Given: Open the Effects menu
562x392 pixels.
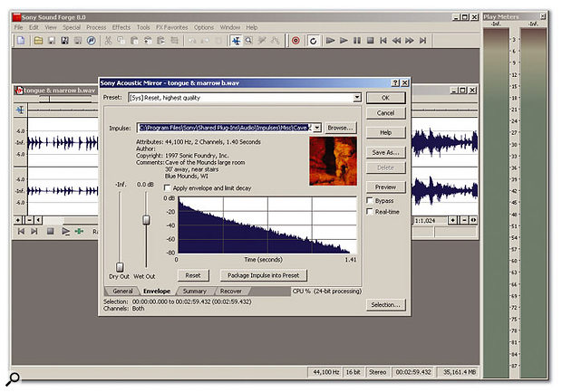Looking at the screenshot, I should tap(121, 27).
